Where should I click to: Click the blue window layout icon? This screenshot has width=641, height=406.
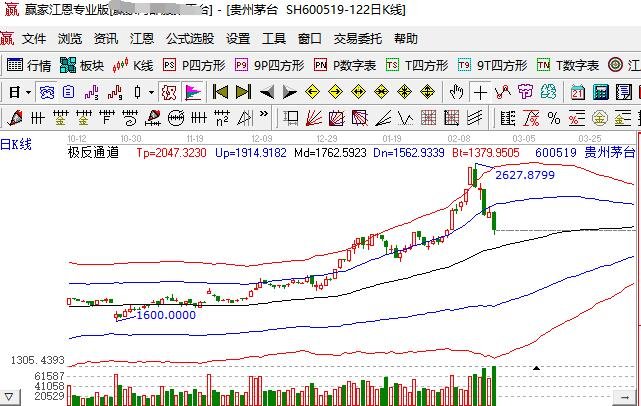pos(47,92)
